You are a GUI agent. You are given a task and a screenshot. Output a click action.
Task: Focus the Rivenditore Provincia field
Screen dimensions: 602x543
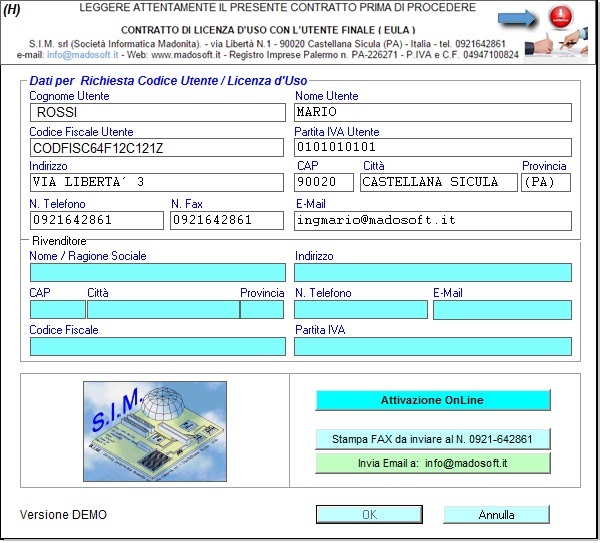click(262, 310)
